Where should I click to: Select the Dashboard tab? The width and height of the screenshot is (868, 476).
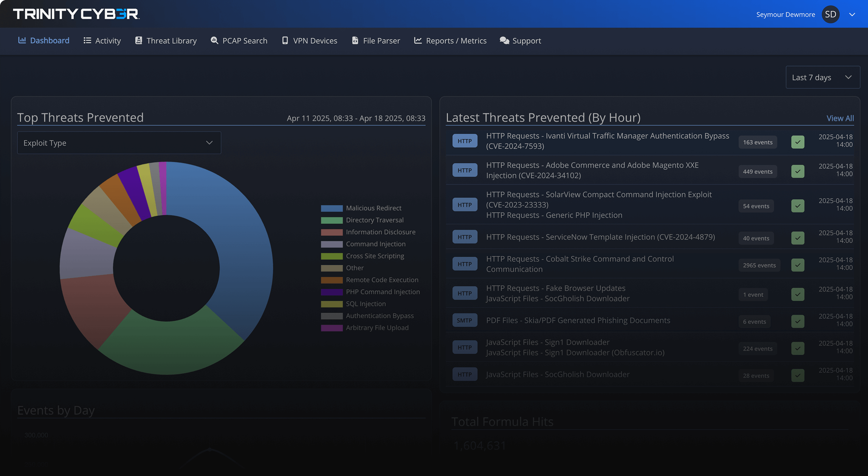[43, 40]
